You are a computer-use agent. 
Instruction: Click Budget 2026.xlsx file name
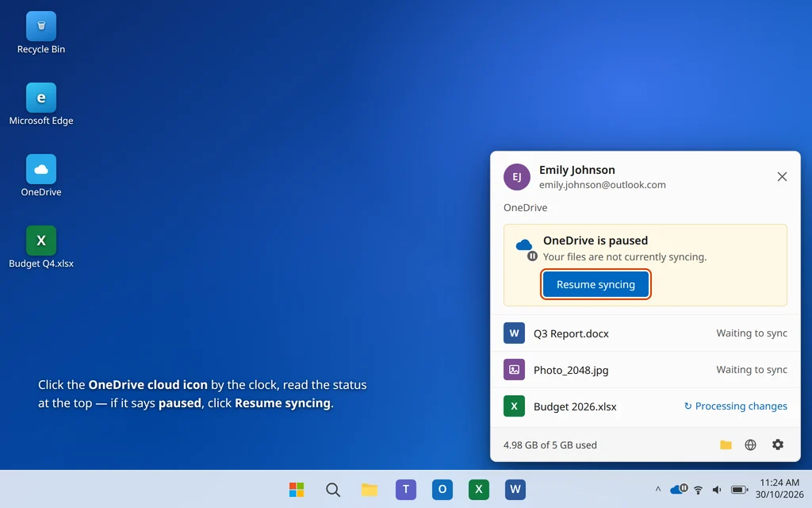tap(575, 406)
